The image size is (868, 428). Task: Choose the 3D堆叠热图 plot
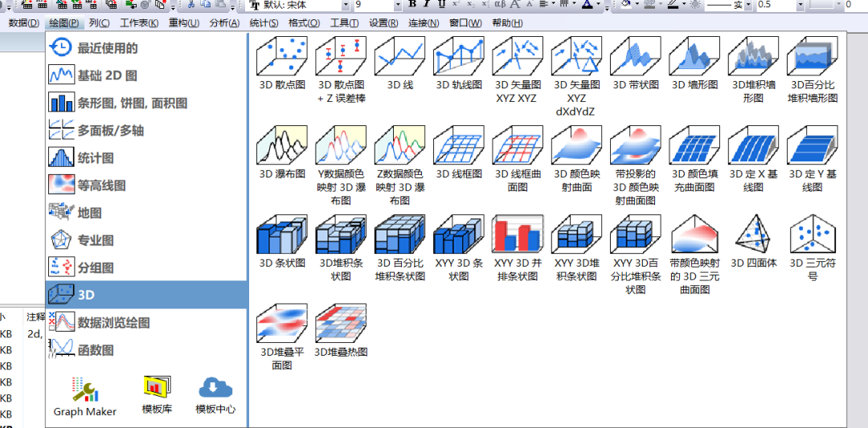[x=342, y=331]
